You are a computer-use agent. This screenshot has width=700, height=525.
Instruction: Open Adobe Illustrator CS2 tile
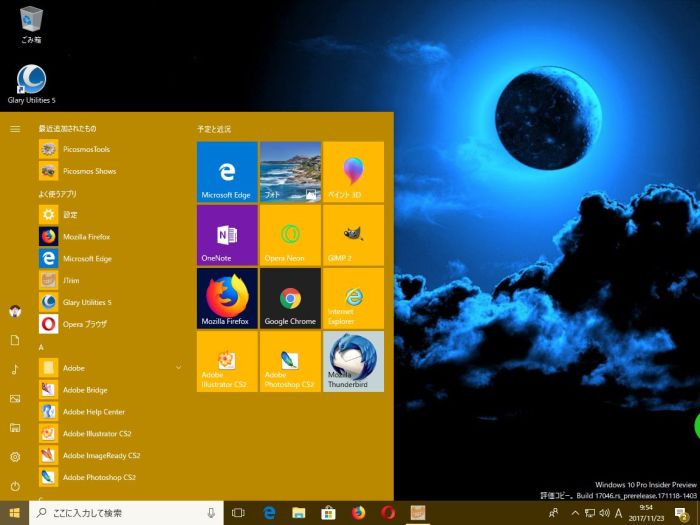click(x=227, y=361)
